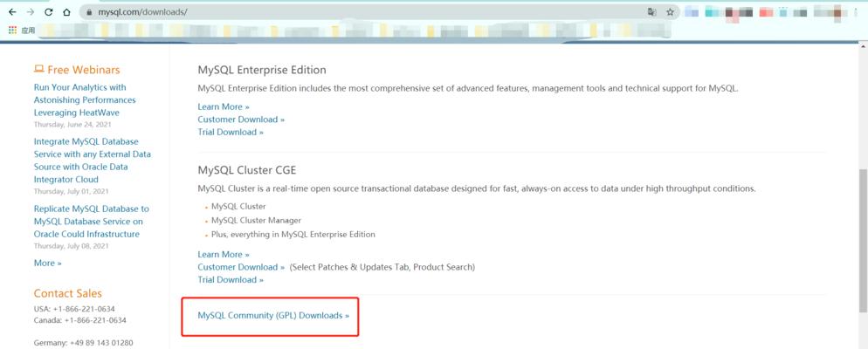This screenshot has width=868, height=349.
Task: Open the browser home page icon
Action: (66, 11)
